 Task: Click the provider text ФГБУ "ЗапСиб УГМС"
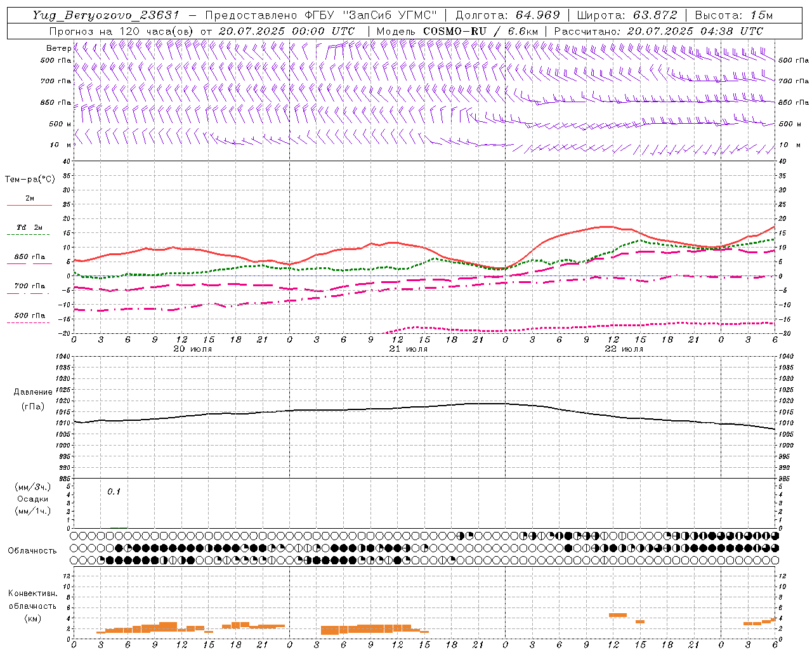[x=372, y=15]
